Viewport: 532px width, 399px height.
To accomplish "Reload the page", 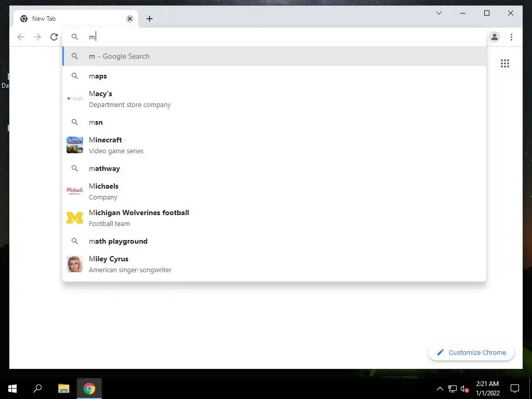I will click(54, 37).
